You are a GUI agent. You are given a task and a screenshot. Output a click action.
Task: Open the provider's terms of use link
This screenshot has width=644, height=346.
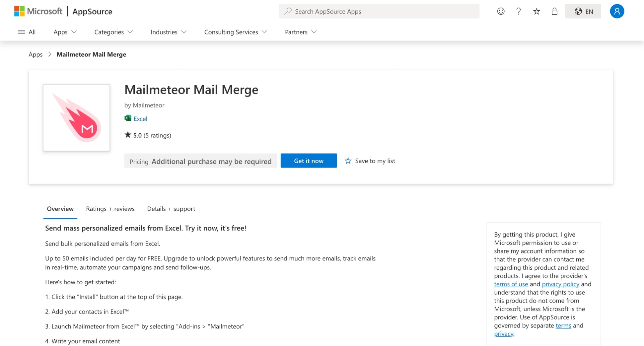click(x=511, y=284)
